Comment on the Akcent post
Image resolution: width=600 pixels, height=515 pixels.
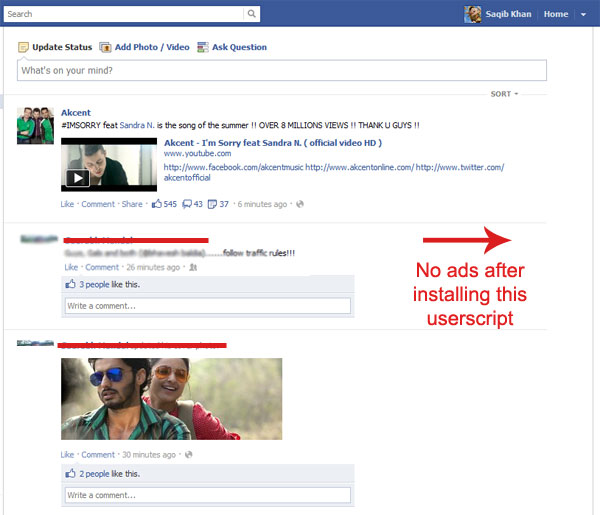tap(98, 204)
